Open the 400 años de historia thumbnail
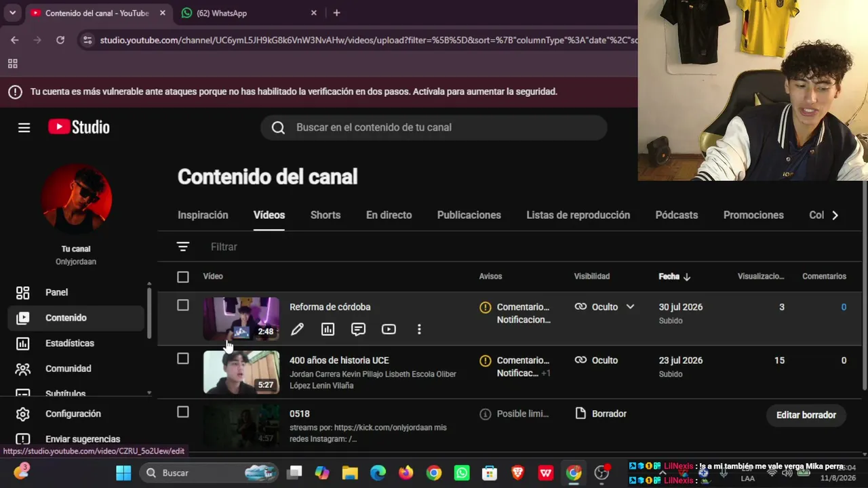This screenshot has width=868, height=488. tap(241, 372)
